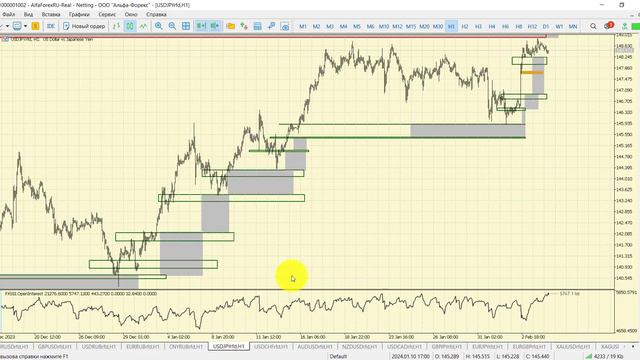Switch to GBPUSD H1 chart tab
Image resolution: width=640 pixels, height=360 pixels.
pos(54,347)
